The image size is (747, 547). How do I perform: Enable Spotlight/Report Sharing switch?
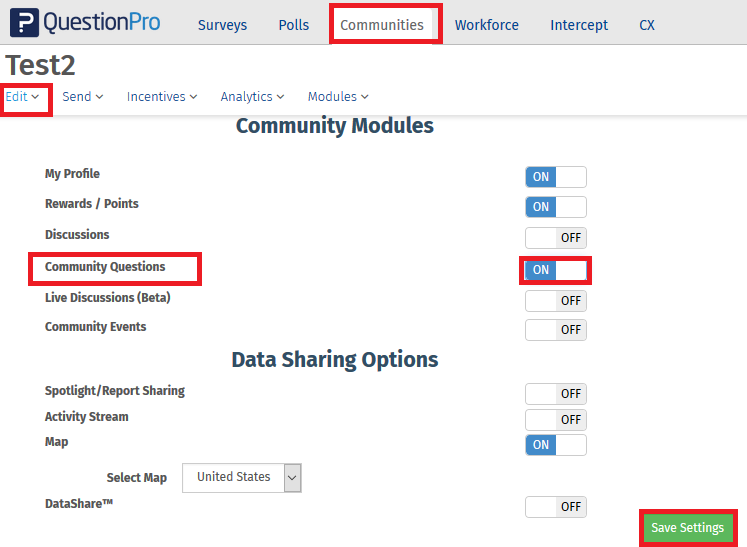pos(555,394)
